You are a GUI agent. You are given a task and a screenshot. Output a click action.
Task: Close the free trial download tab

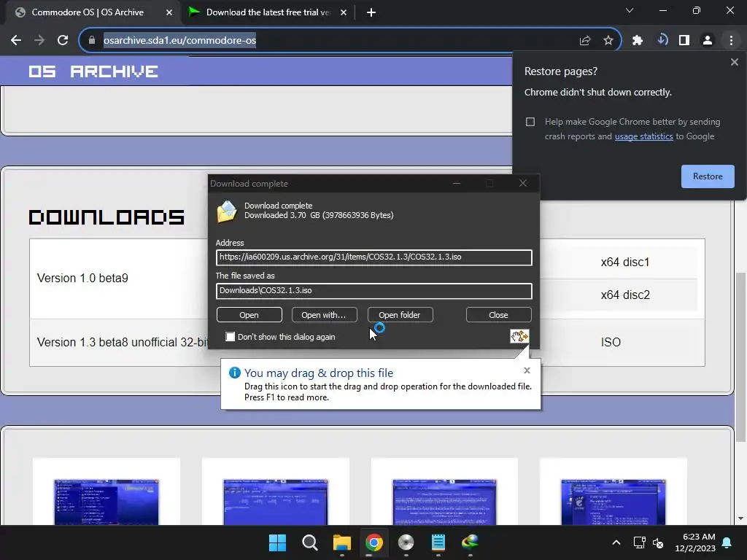point(344,13)
